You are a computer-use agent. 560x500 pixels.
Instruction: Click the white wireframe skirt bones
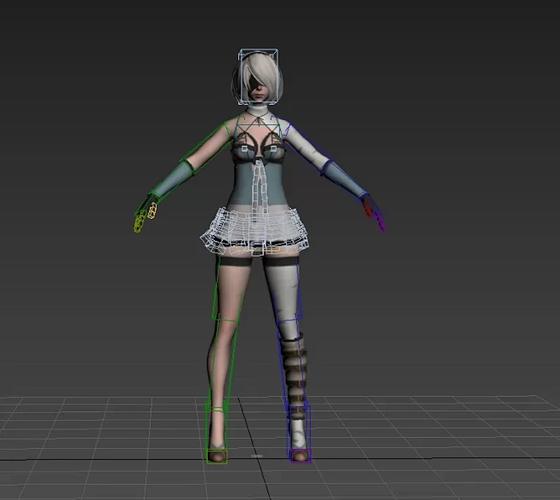pos(255,230)
